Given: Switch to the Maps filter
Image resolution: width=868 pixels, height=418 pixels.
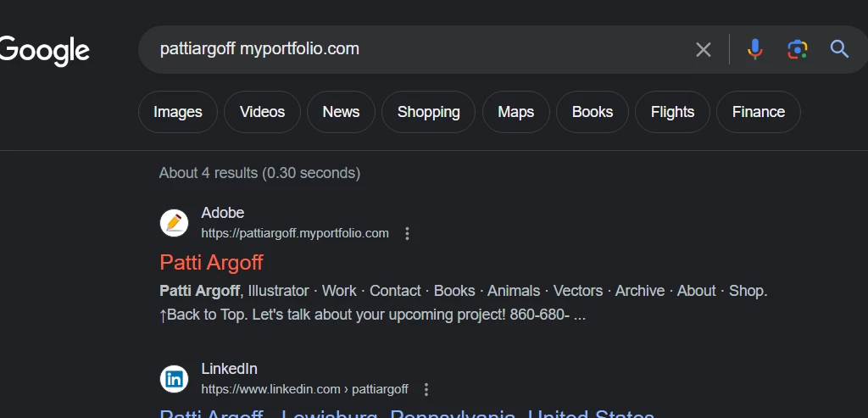Looking at the screenshot, I should tap(516, 112).
